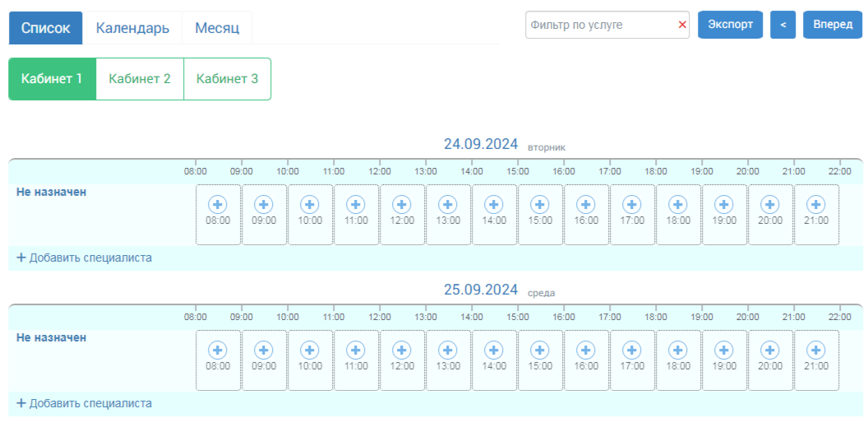The width and height of the screenshot is (868, 427).
Task: Click the Вперед button
Action: [833, 25]
